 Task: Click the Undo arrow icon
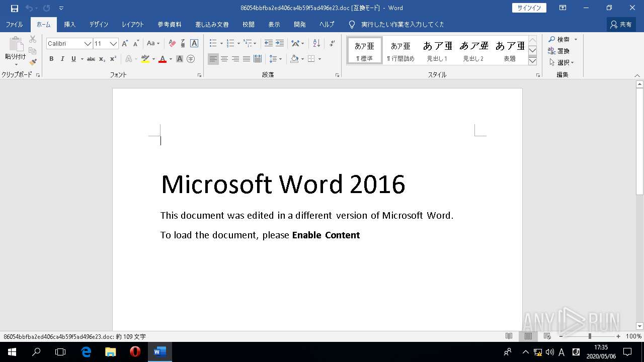coord(29,8)
